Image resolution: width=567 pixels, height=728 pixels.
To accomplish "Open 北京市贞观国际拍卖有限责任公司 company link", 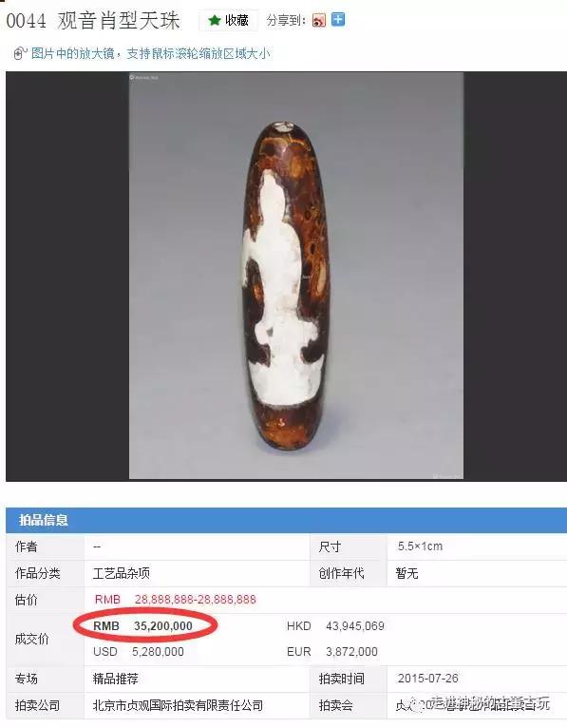I will pyautogui.click(x=178, y=706).
